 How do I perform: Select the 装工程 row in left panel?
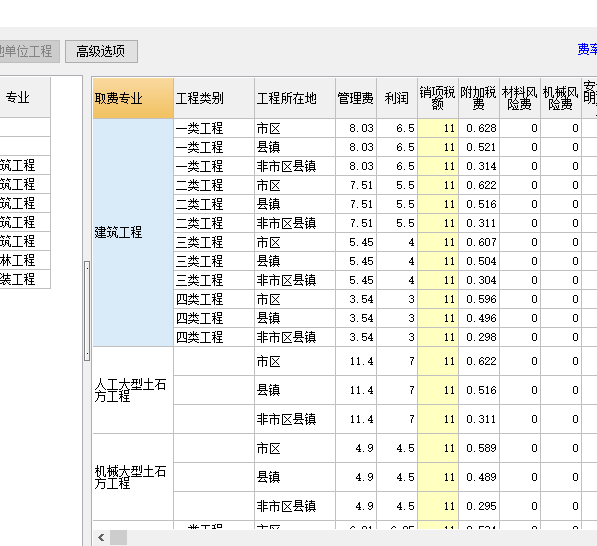click(25, 279)
